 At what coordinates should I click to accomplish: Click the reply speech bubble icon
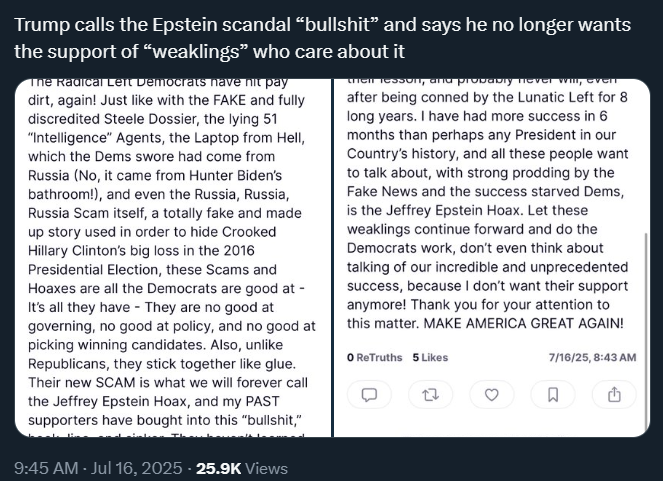pyautogui.click(x=369, y=395)
